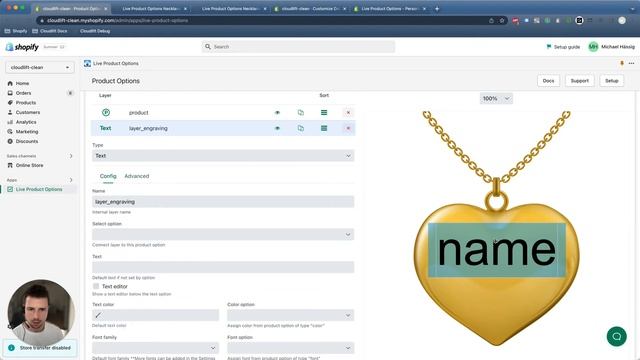Go to Home in sidebar
Image resolution: width=640 pixels, height=360 pixels.
(22, 83)
